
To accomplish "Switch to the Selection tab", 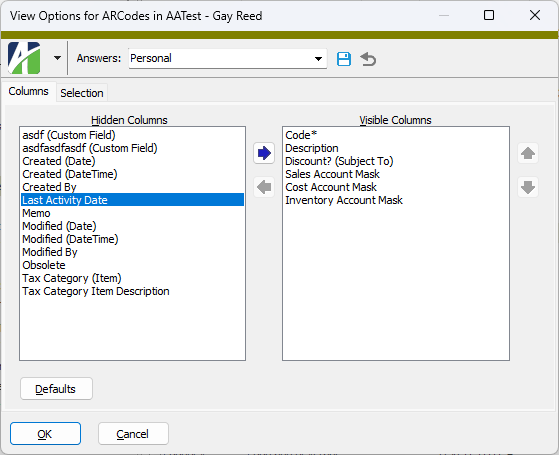I will pos(82,93).
